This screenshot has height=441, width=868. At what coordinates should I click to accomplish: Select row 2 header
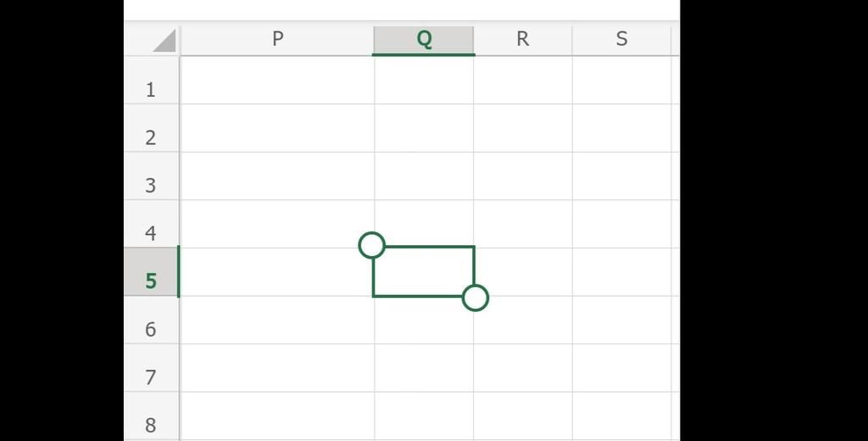point(151,137)
